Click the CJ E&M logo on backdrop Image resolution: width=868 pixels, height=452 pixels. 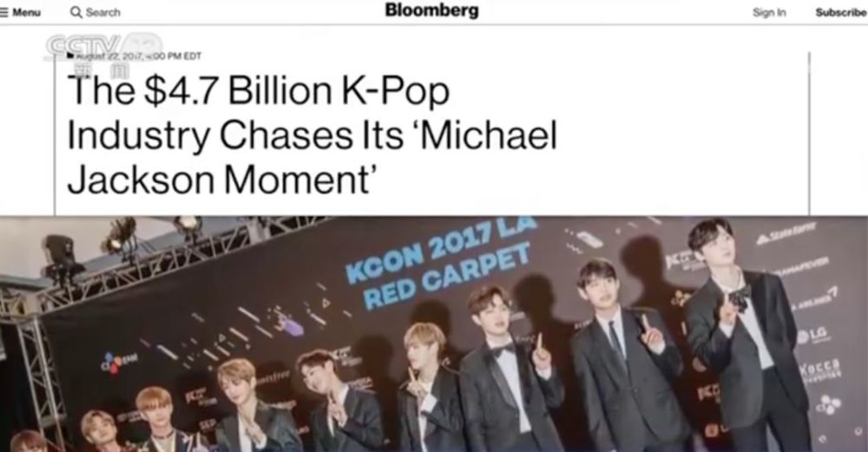(118, 361)
